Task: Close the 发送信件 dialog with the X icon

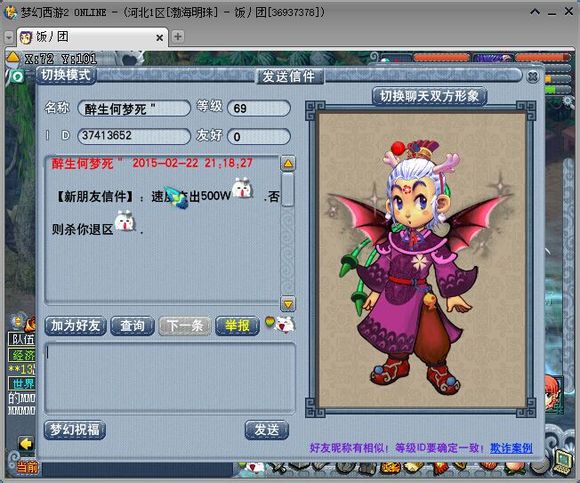Action: 532,77
